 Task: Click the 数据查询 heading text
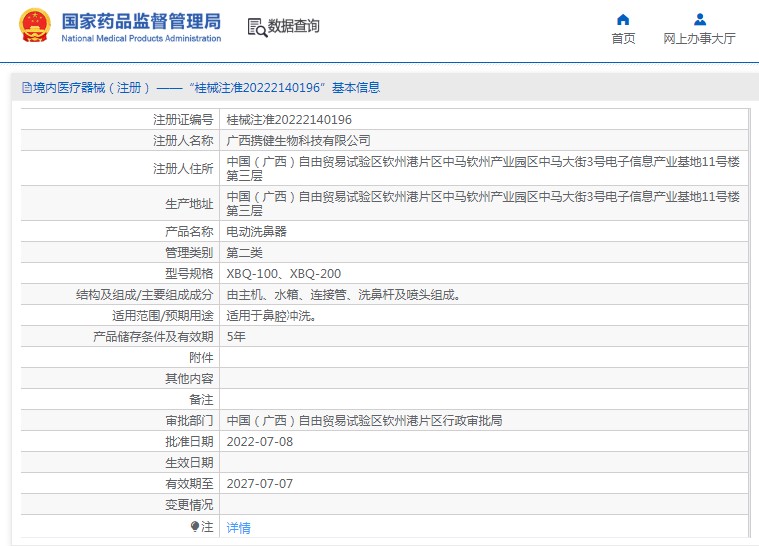point(294,26)
